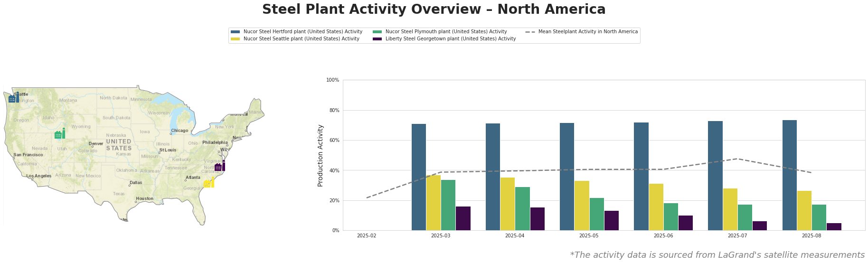This screenshot has height=263, width=868.
Task: Click the legend text 'Nucor Steel Plymouth plant (United States) Activity'
Action: (x=446, y=32)
